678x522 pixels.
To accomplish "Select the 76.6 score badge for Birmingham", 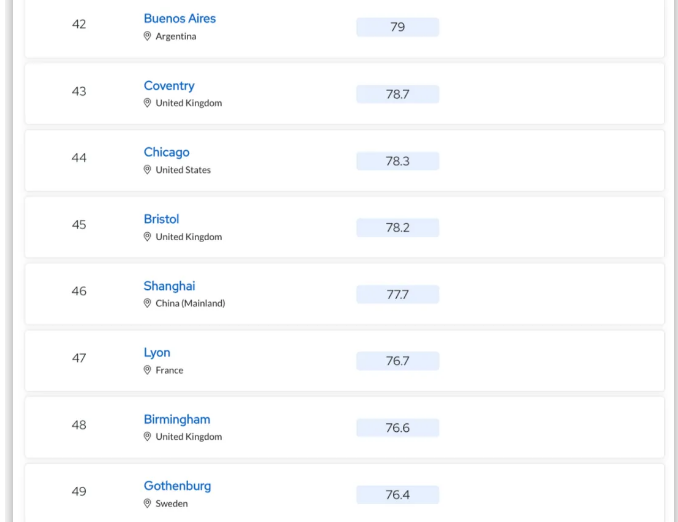I will tap(398, 428).
